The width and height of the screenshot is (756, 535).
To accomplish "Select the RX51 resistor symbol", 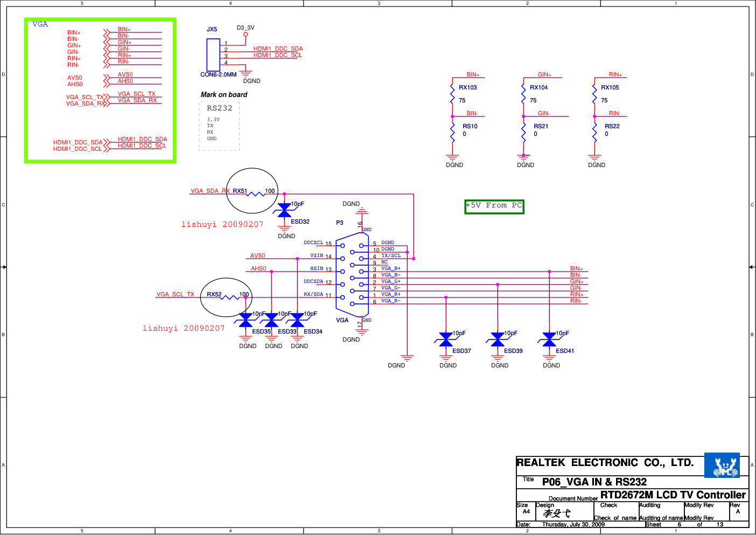I will pyautogui.click(x=256, y=194).
